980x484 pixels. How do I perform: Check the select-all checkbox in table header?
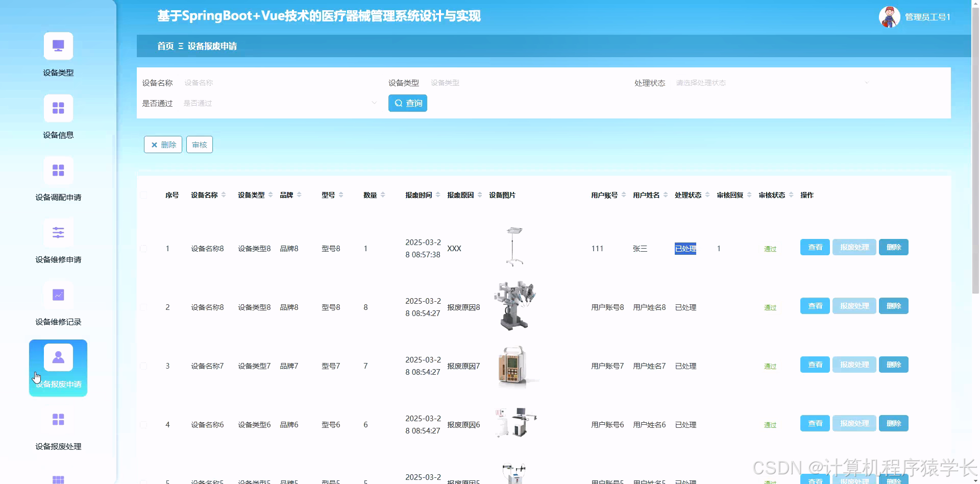tap(143, 195)
